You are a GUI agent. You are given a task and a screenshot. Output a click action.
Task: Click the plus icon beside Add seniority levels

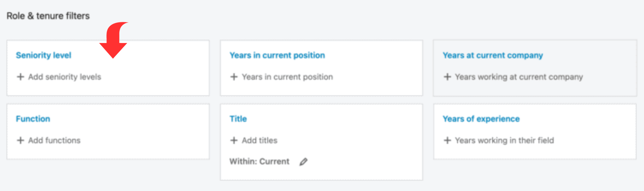pyautogui.click(x=20, y=77)
